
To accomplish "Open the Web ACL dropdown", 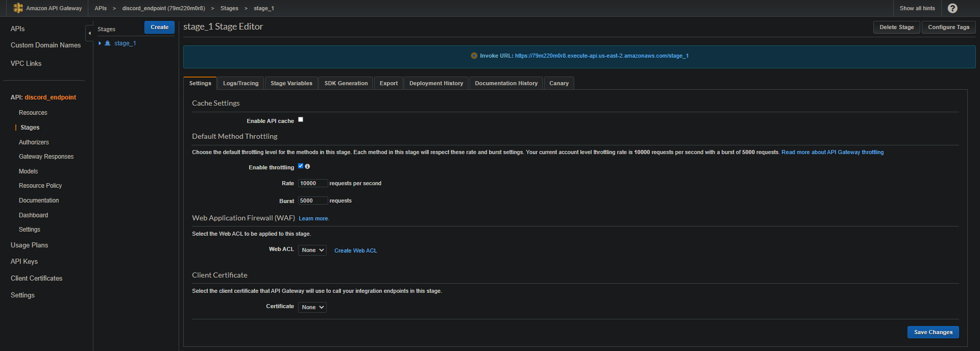I will click(x=312, y=250).
